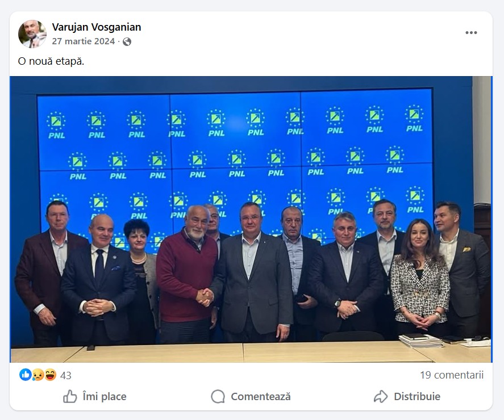Show the 19 comentarii comments
This screenshot has height=420, width=504.
click(x=452, y=375)
